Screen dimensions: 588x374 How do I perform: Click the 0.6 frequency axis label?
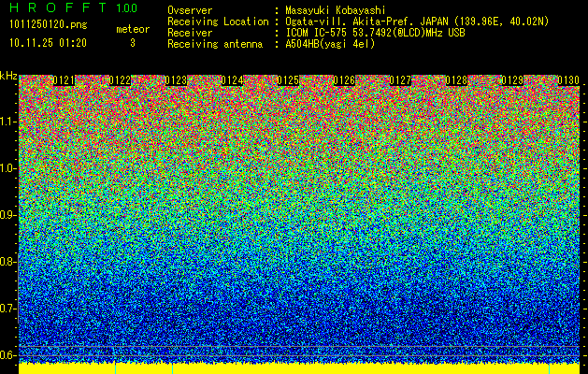(7, 355)
